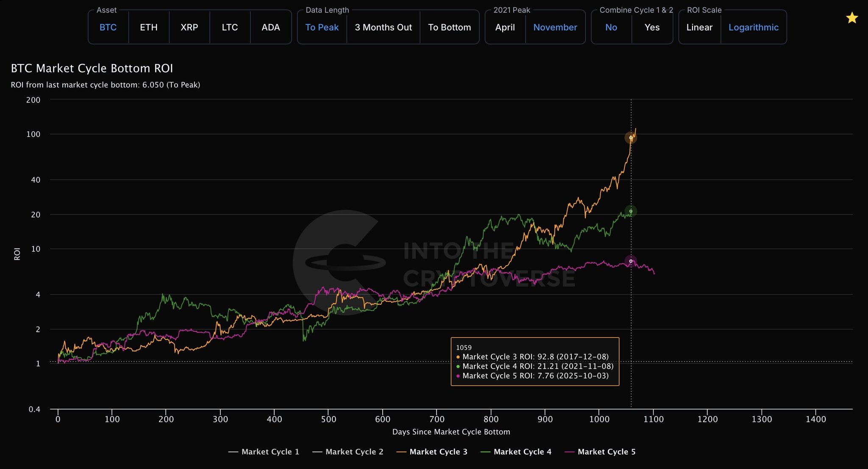The height and width of the screenshot is (469, 868).
Task: Select November as 2021 peak
Action: pyautogui.click(x=555, y=28)
